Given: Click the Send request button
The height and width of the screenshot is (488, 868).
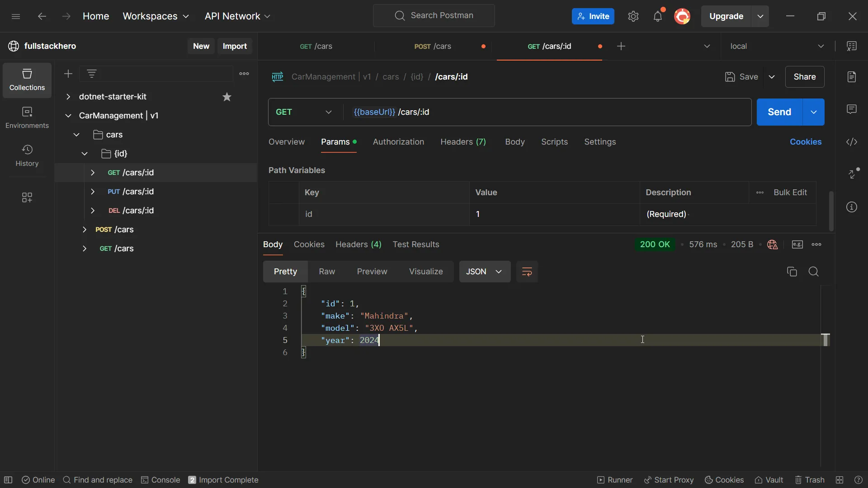Looking at the screenshot, I should tap(779, 112).
